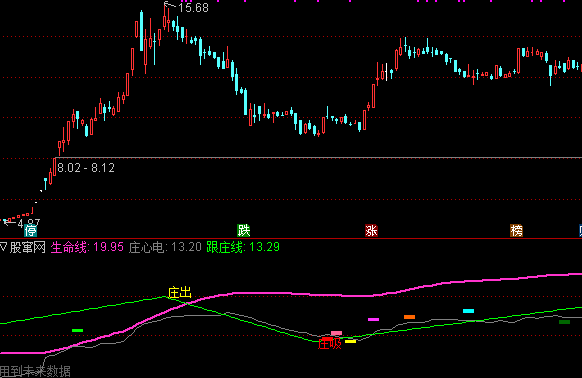Click the dark green signal bar
This screenshot has height=378, width=582.
coord(565,322)
